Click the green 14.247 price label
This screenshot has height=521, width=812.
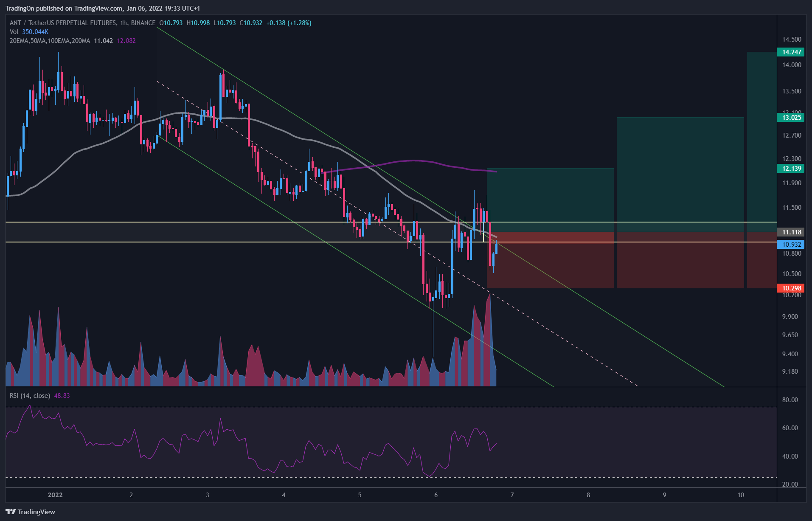coord(791,52)
